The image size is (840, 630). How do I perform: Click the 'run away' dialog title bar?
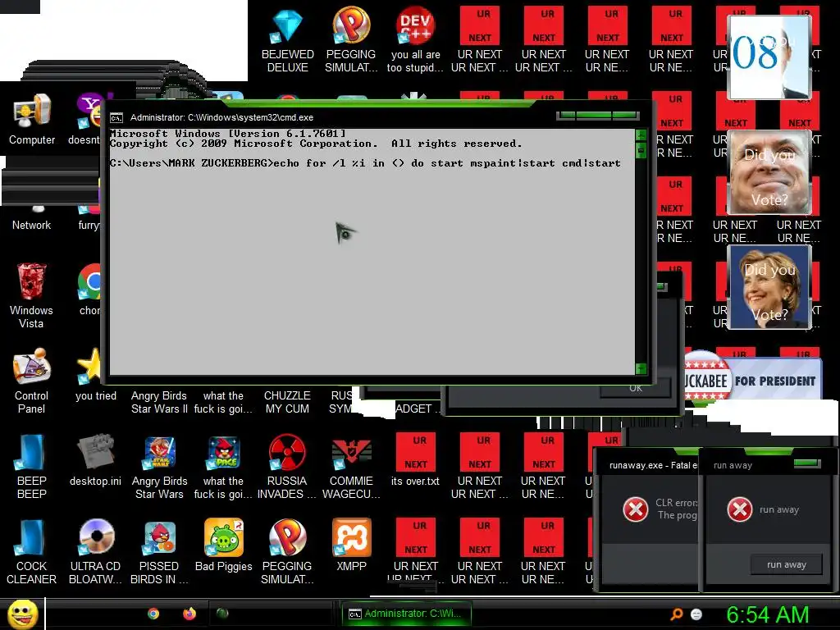[769, 464]
